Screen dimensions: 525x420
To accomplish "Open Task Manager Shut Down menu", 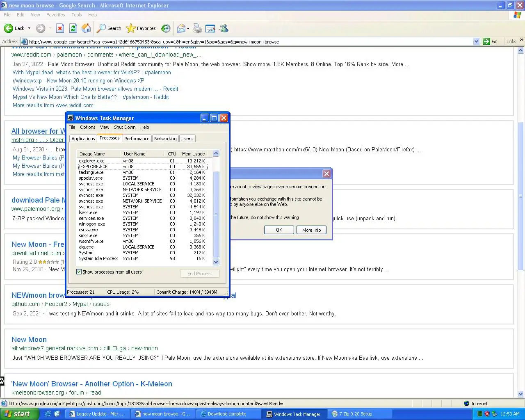I will click(125, 127).
